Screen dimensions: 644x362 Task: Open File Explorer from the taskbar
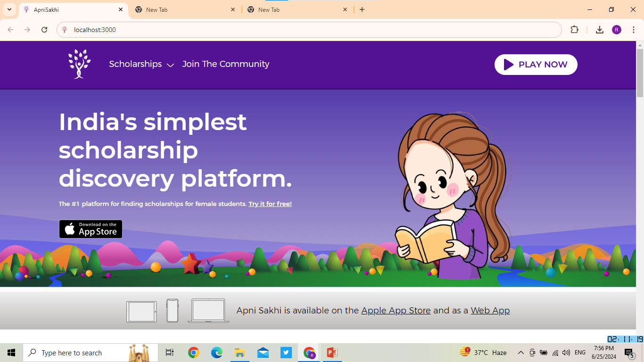coord(239,353)
